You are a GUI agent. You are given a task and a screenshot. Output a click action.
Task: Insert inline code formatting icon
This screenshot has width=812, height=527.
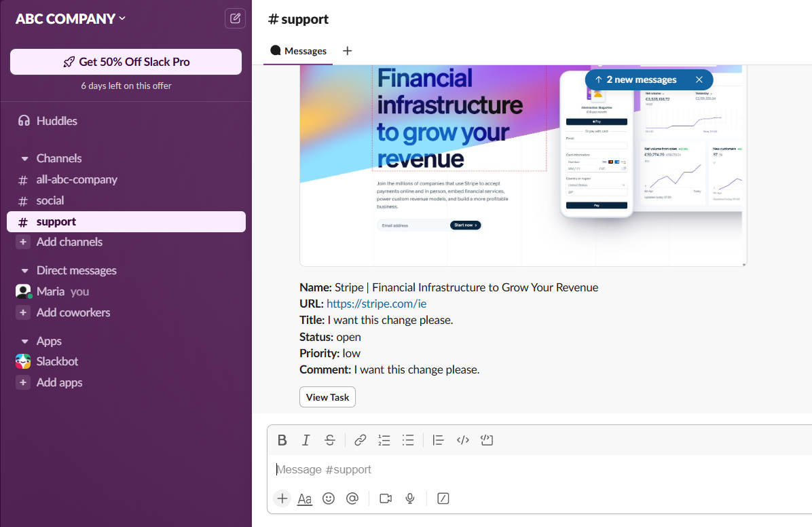463,440
